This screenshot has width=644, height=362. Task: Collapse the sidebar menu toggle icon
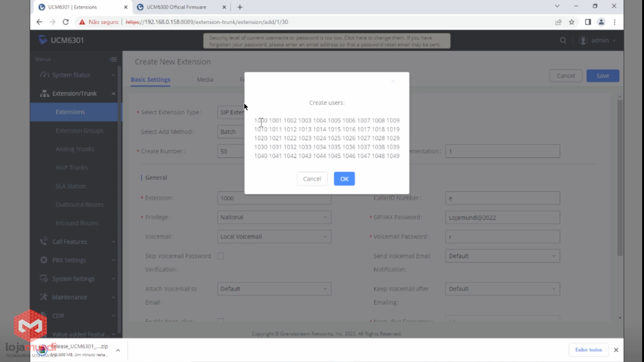(x=113, y=59)
